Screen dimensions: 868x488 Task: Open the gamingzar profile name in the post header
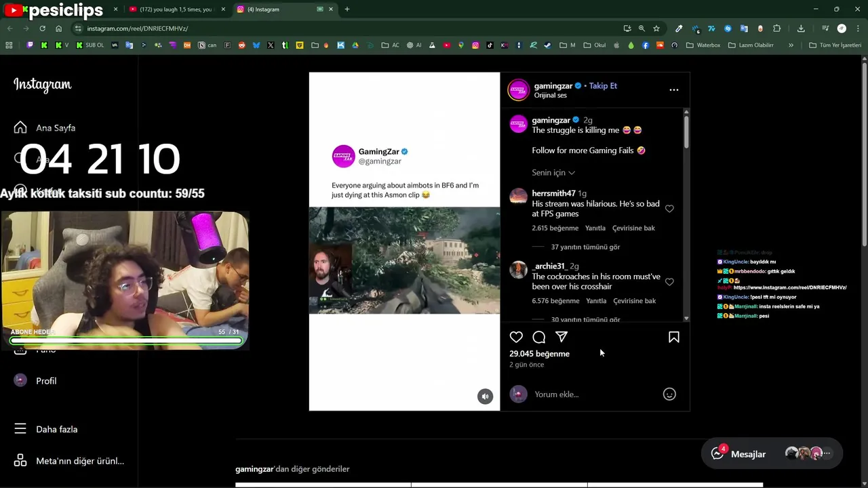point(553,86)
